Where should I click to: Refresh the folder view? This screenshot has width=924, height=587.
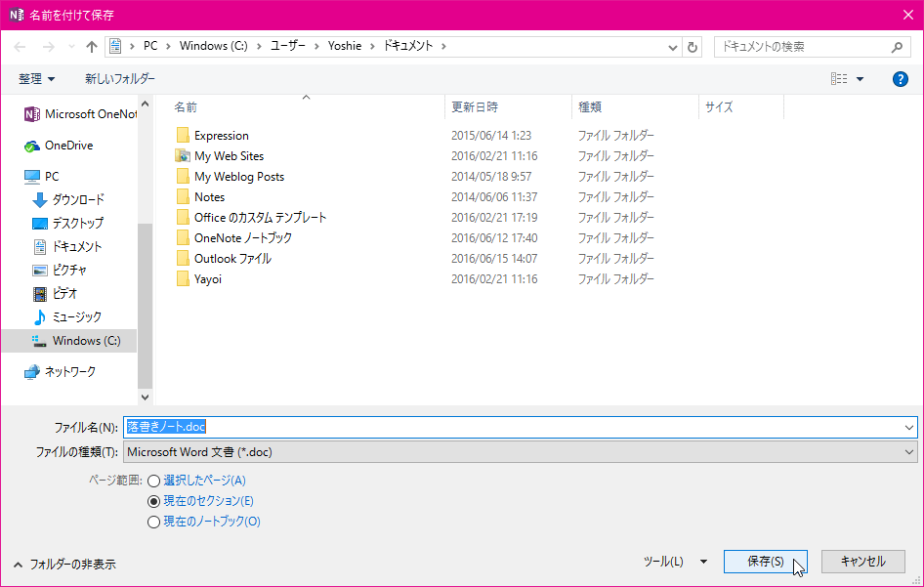[693, 47]
